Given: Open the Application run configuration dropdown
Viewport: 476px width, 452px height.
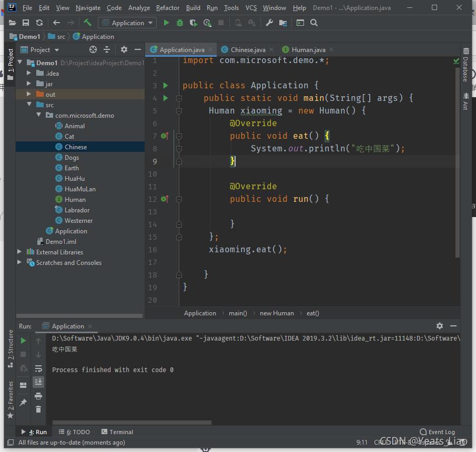Looking at the screenshot, I should pos(127,23).
